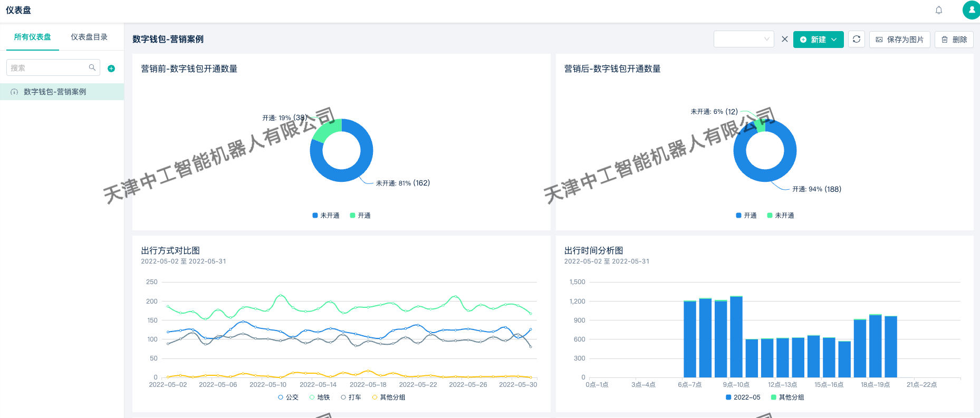Click the 数字钱包-营销案例 page heading
This screenshot has width=980, height=418.
(x=168, y=40)
